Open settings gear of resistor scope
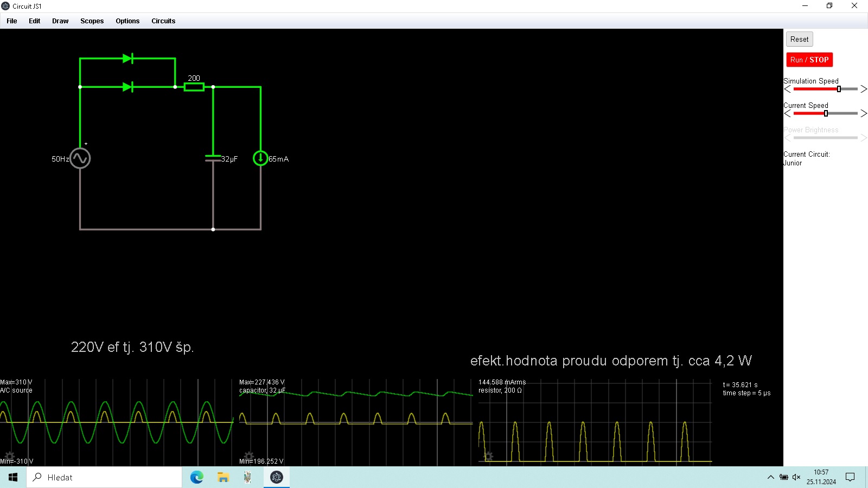This screenshot has width=868, height=488. tap(488, 456)
